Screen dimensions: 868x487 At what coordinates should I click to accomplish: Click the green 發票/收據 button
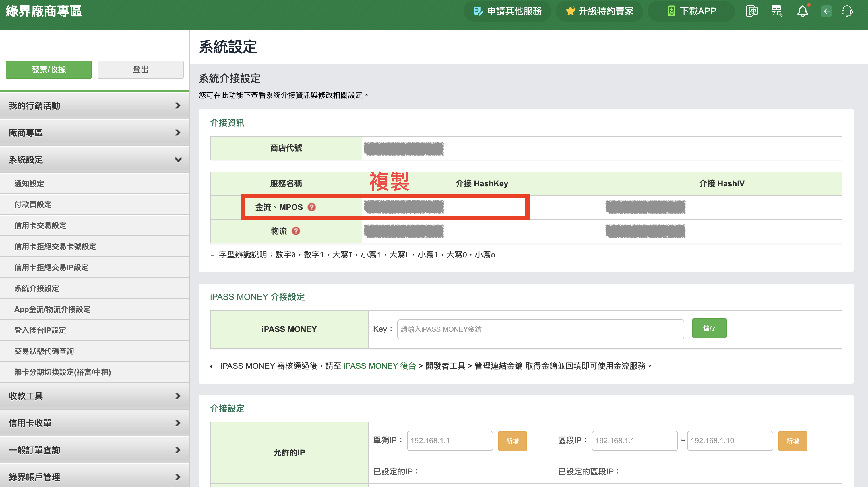click(49, 70)
